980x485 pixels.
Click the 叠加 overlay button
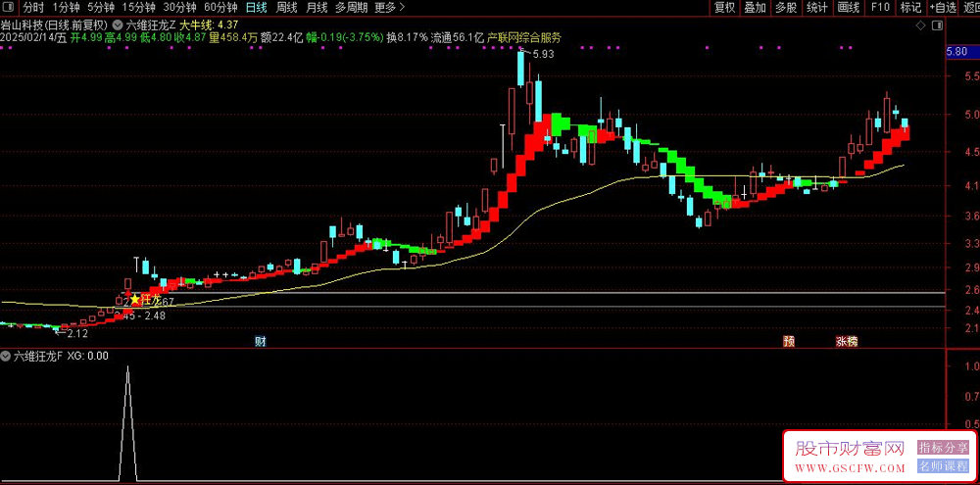pos(755,8)
